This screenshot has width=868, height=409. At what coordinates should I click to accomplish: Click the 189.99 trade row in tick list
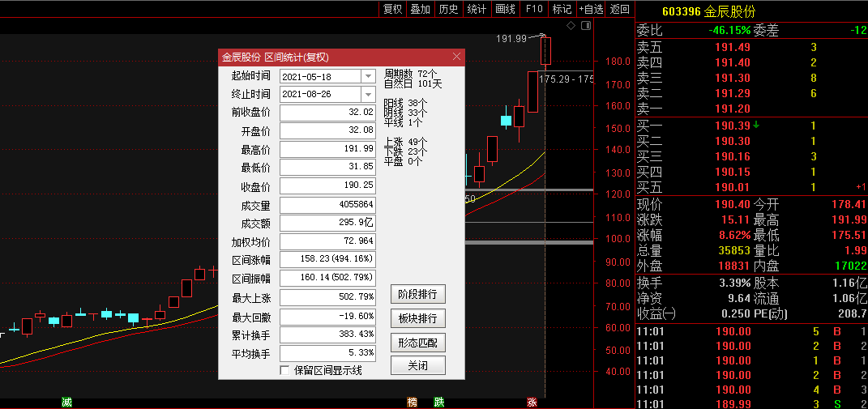pyautogui.click(x=752, y=405)
